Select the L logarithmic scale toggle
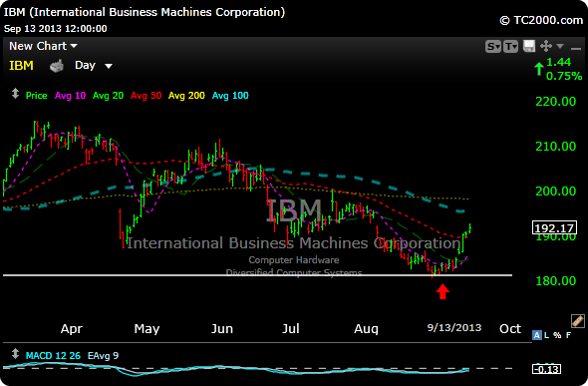The image size is (588, 386). pos(547,335)
